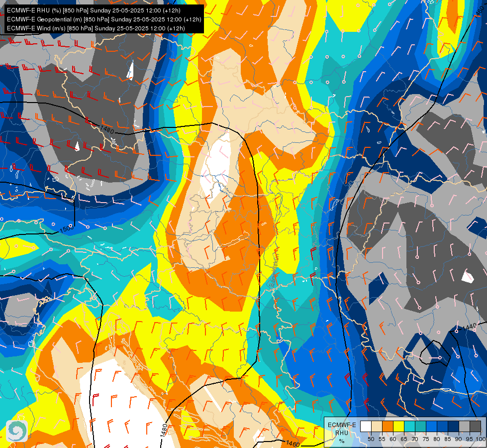Screen dimensions: 487x448
Task: Click the '%' unit label in legend
Action: 342,441
